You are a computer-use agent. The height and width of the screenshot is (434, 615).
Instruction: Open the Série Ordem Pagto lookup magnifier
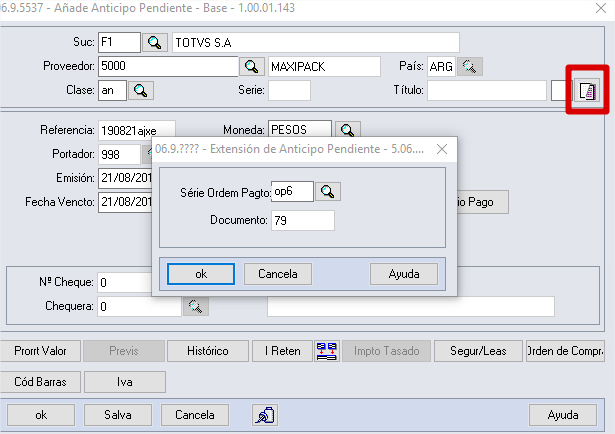pyautogui.click(x=328, y=191)
